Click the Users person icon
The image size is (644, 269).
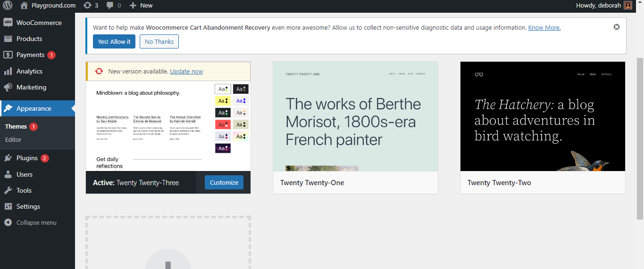coord(8,174)
